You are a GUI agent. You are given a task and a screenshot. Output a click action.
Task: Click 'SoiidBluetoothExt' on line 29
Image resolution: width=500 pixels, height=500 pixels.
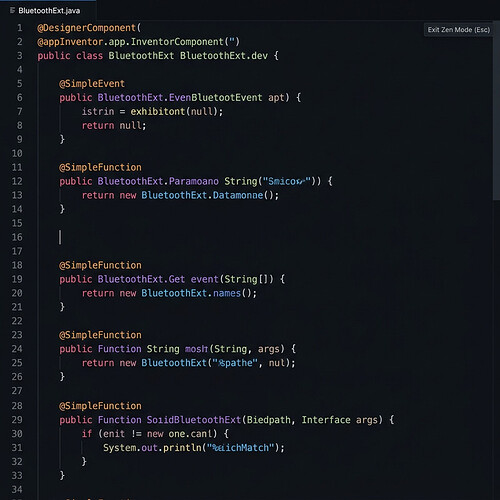click(194, 420)
